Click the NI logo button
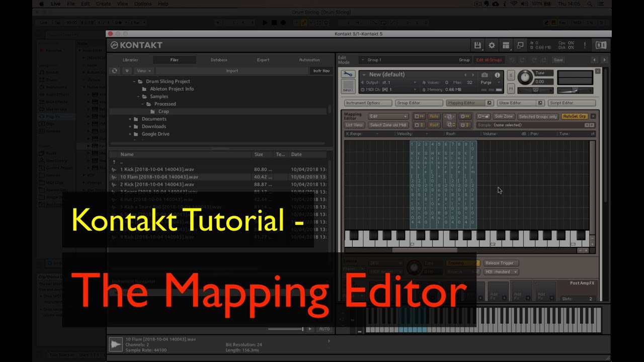The height and width of the screenshot is (362, 644). pyautogui.click(x=601, y=45)
